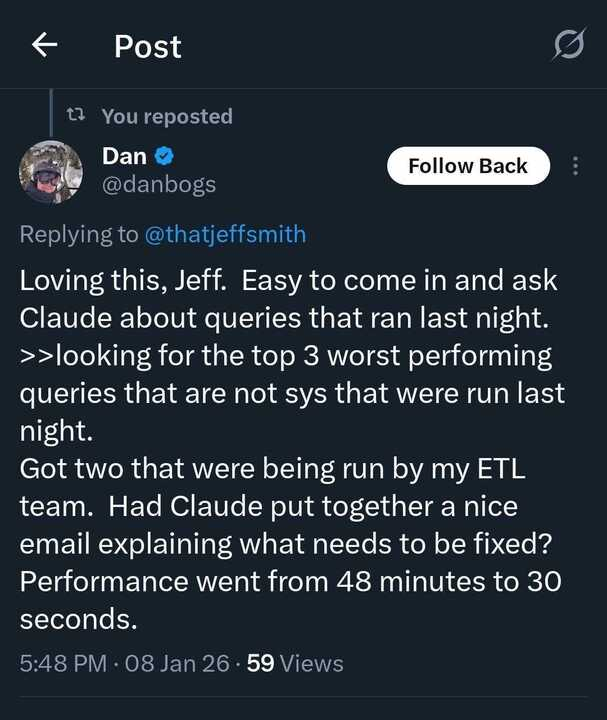Tap the back arrow
Image resolution: width=607 pixels, height=720 pixels.
[x=44, y=45]
